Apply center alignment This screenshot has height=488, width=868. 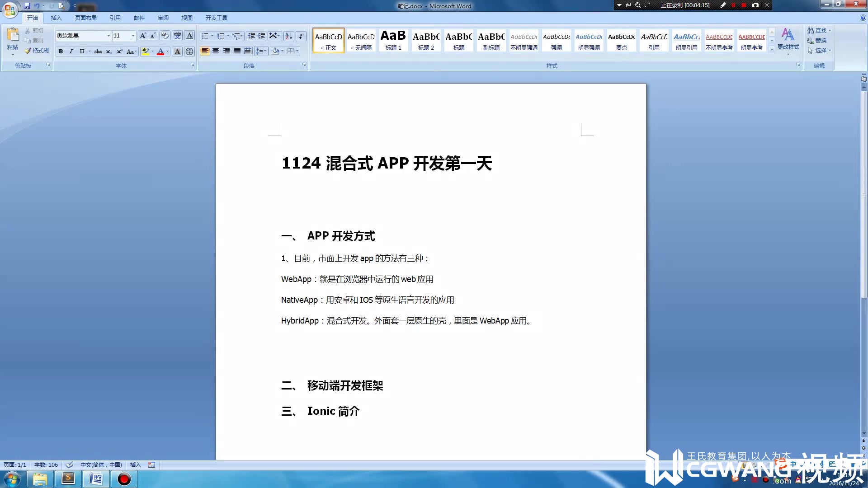pyautogui.click(x=216, y=51)
